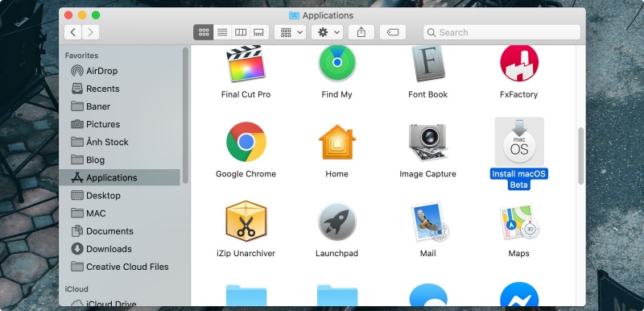The width and height of the screenshot is (644, 311).
Task: Select the Image Capture app icon
Action: tap(428, 142)
